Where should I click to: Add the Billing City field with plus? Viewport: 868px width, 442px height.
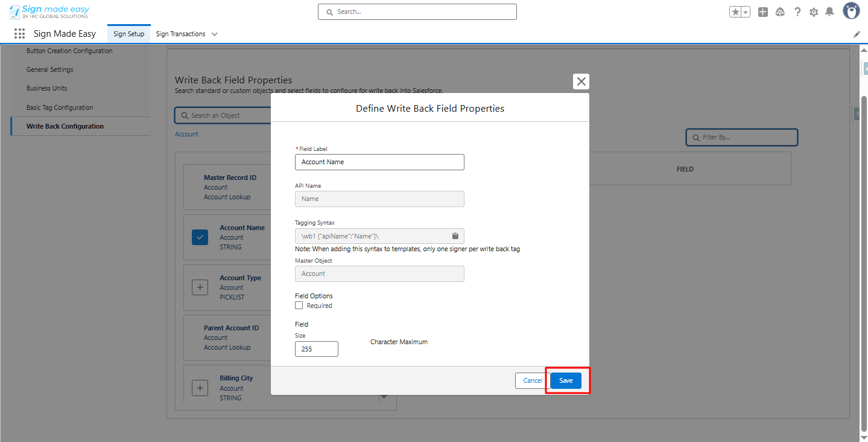click(x=200, y=388)
